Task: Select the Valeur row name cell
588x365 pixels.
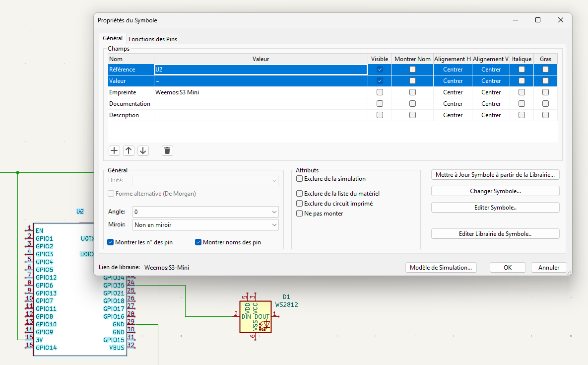Action: (x=131, y=80)
